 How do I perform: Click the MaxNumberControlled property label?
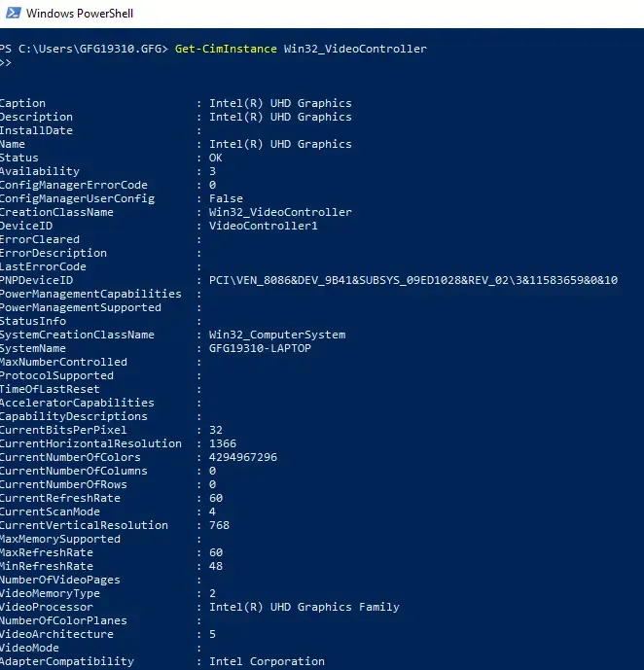(63, 362)
